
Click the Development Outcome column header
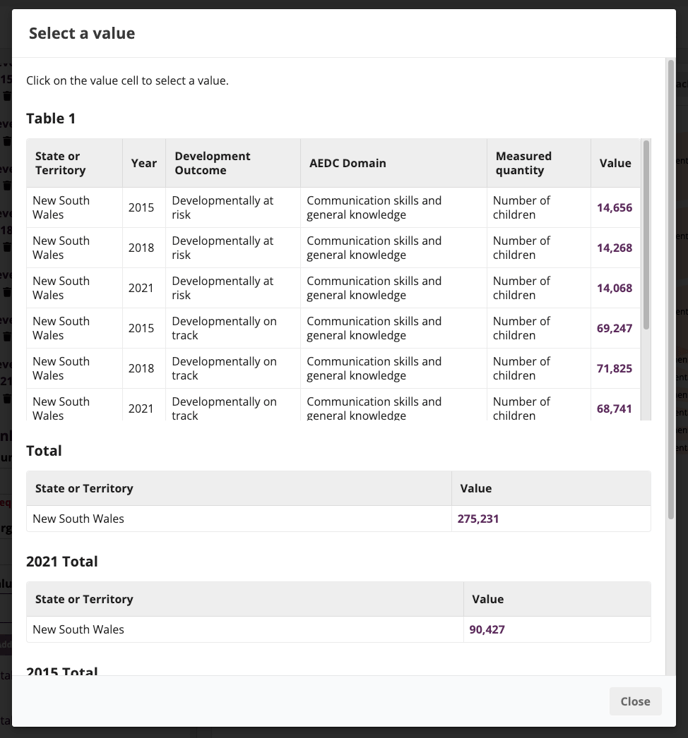pyautogui.click(x=233, y=163)
